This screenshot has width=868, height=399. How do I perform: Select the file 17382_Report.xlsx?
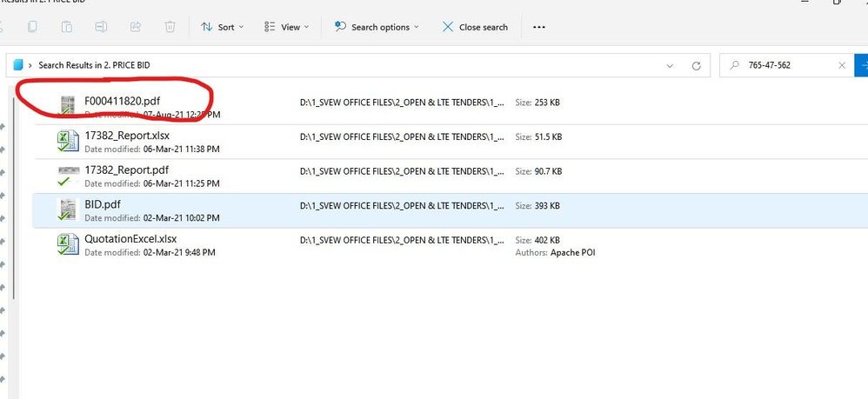[x=127, y=136]
